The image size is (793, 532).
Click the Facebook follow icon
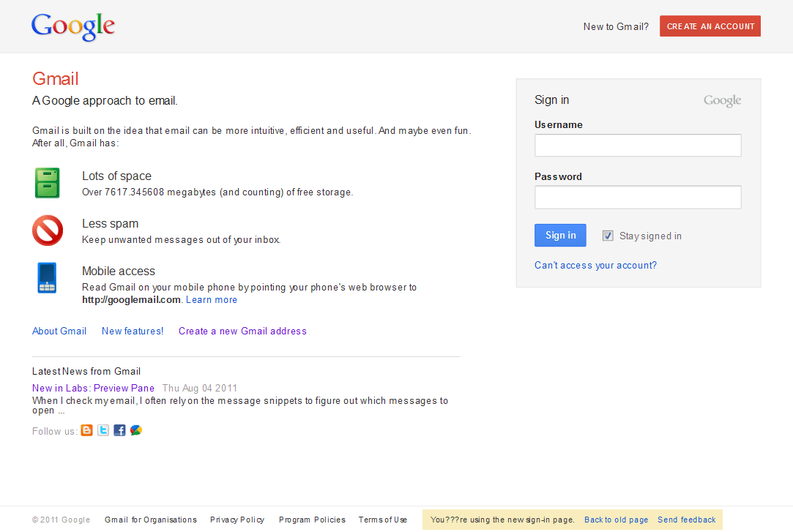pyautogui.click(x=119, y=430)
